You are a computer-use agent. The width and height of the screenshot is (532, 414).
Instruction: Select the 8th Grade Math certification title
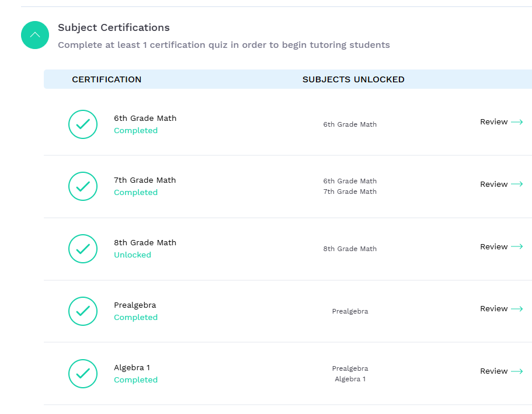(145, 243)
